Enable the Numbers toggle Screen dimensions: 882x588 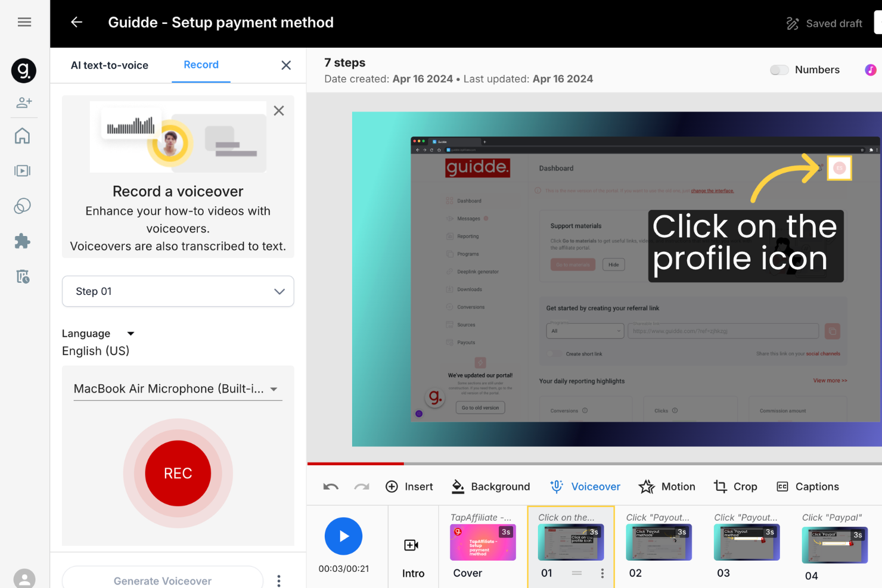pos(779,70)
